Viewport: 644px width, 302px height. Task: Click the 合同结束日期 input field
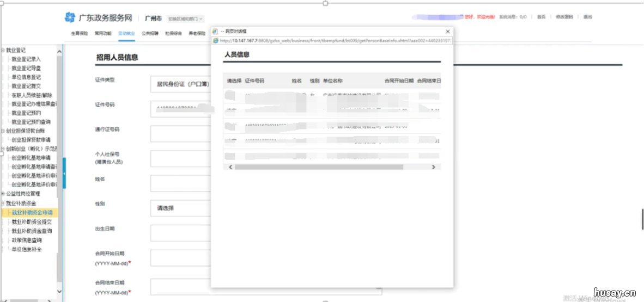tap(266, 287)
